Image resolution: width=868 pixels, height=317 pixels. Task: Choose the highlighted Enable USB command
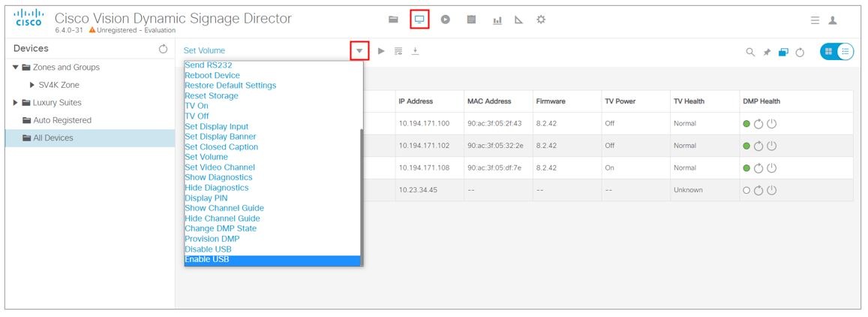tap(272, 260)
